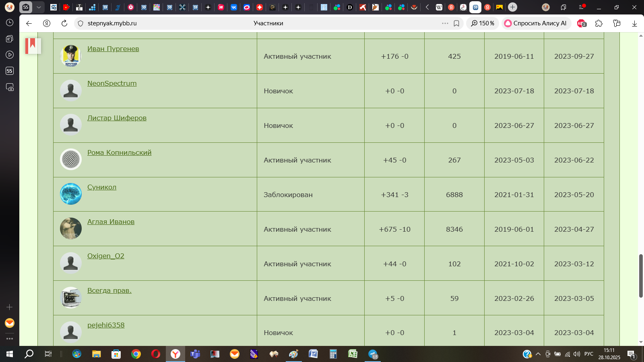Open the three-dots address bar menu
644x362 pixels.
click(x=445, y=23)
